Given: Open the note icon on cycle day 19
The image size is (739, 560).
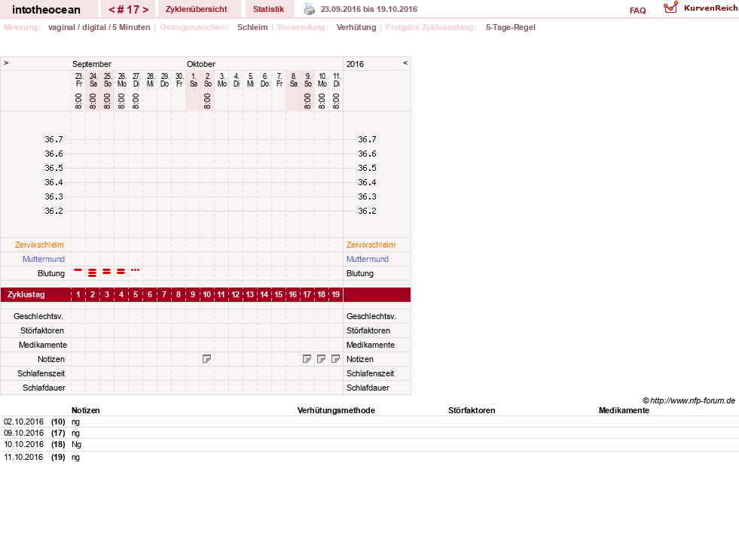Looking at the screenshot, I should (335, 359).
